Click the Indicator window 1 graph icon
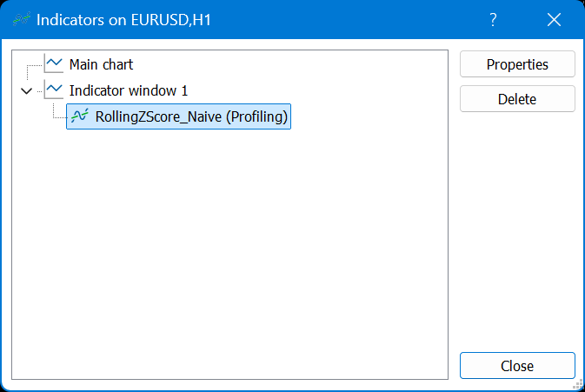Screen dimensions: 585x392 (54, 90)
